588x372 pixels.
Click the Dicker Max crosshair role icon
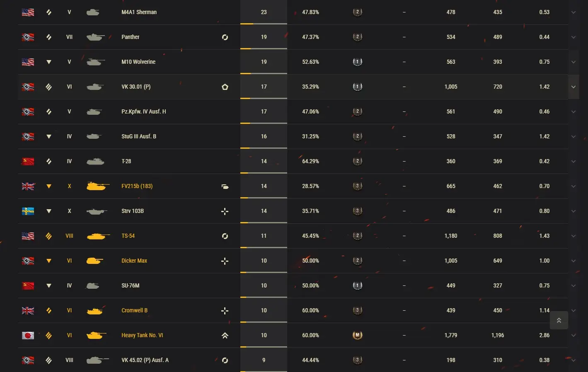pyautogui.click(x=225, y=261)
